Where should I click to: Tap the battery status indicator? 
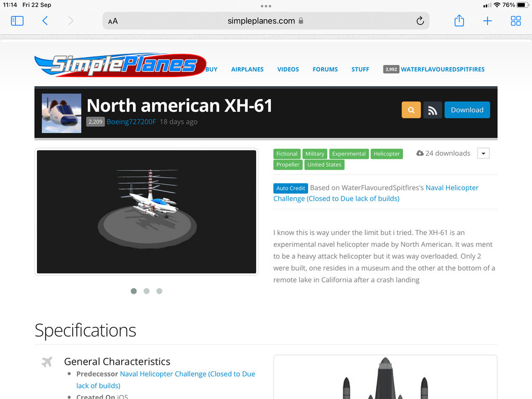523,5
